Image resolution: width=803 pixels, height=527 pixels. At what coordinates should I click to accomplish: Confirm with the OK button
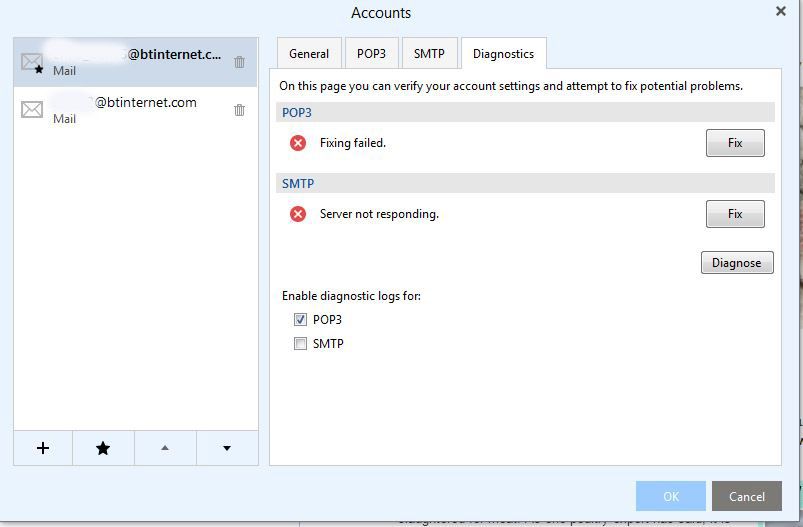(x=671, y=496)
